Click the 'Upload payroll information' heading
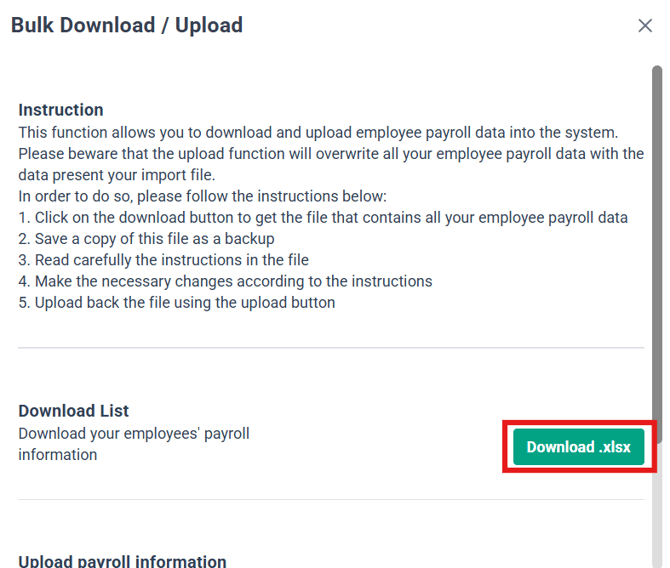670x568 pixels. tap(122, 562)
